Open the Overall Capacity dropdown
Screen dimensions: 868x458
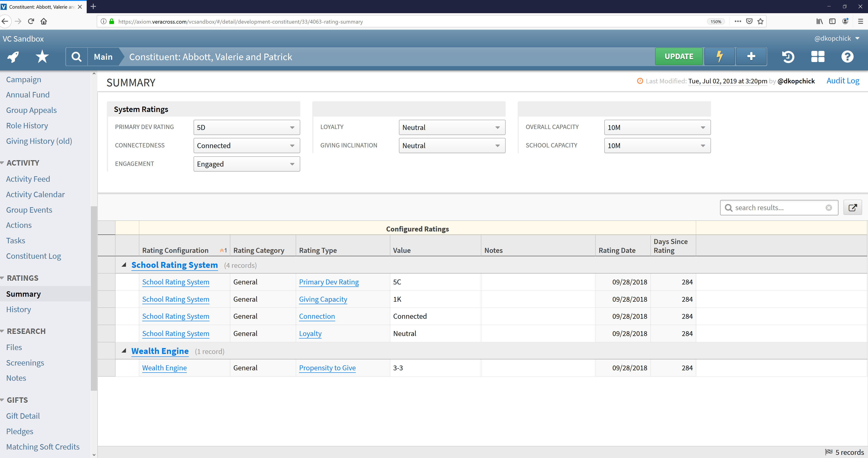[657, 127]
